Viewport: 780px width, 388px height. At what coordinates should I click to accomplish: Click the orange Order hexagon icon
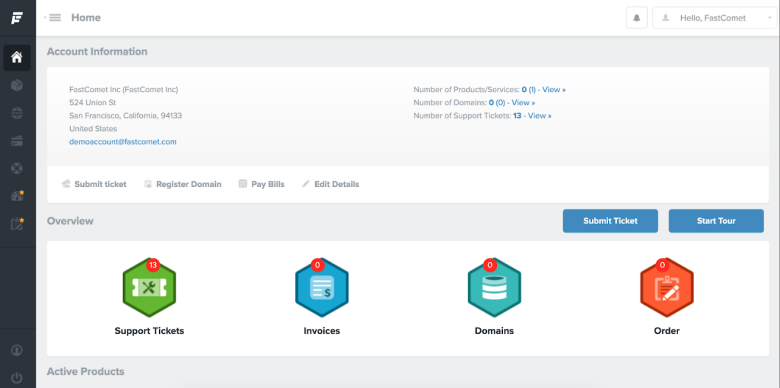point(667,288)
